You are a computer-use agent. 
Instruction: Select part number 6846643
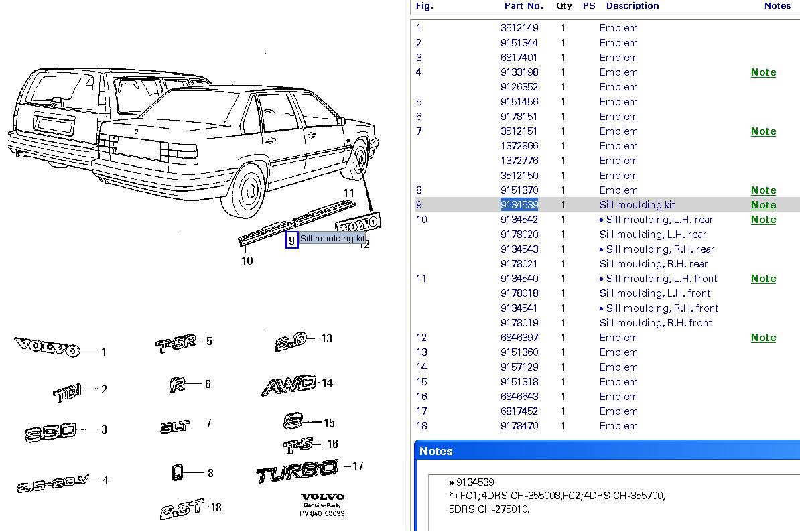click(519, 397)
